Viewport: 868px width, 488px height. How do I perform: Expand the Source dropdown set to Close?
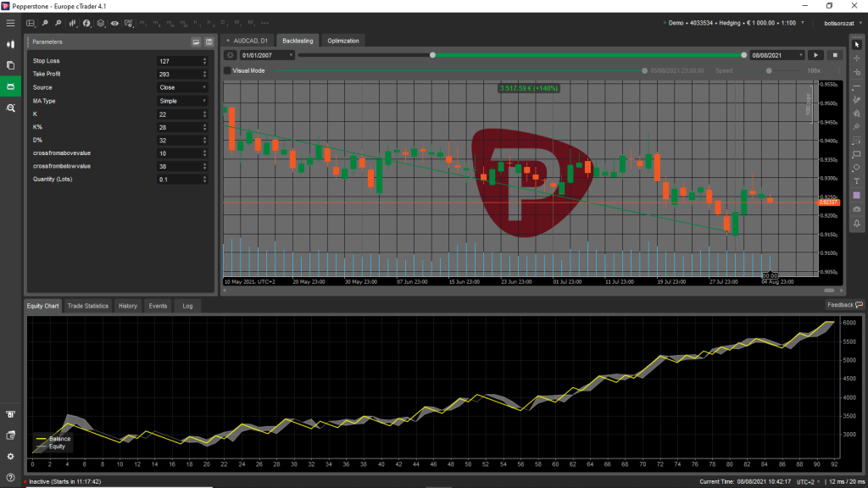pos(182,87)
